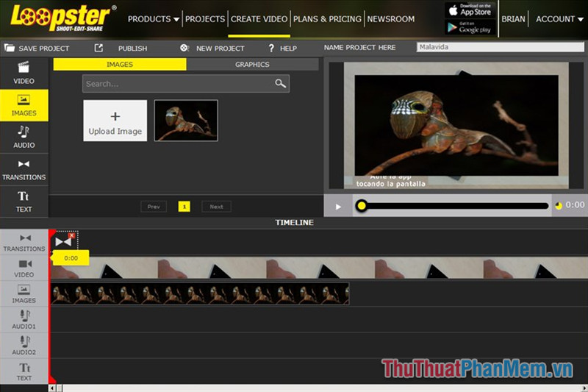Click the preview progress bar track
The width and height of the screenshot is (588, 392).
coord(452,206)
